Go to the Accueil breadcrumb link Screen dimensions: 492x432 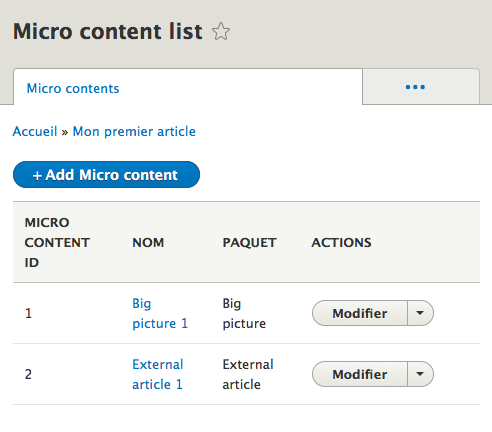35,131
